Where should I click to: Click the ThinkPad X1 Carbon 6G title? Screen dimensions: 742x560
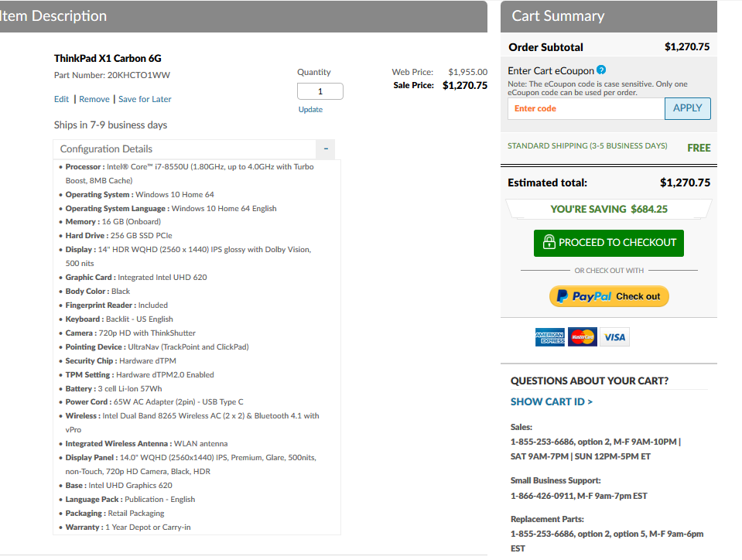pos(108,58)
